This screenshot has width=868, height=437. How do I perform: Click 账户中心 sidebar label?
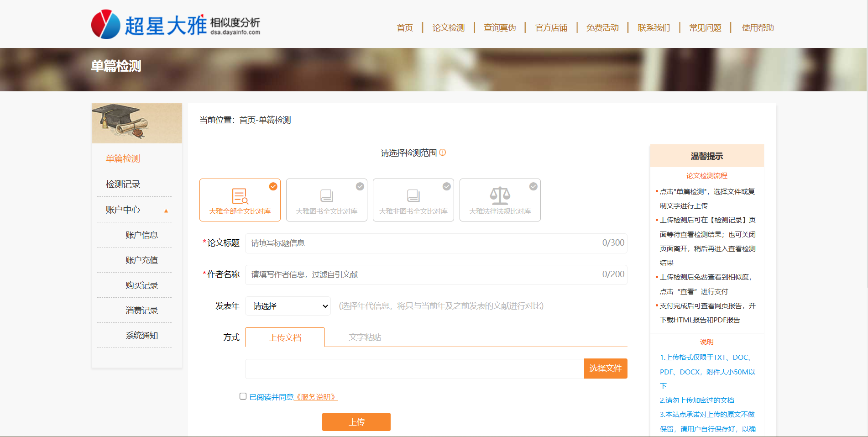click(123, 210)
